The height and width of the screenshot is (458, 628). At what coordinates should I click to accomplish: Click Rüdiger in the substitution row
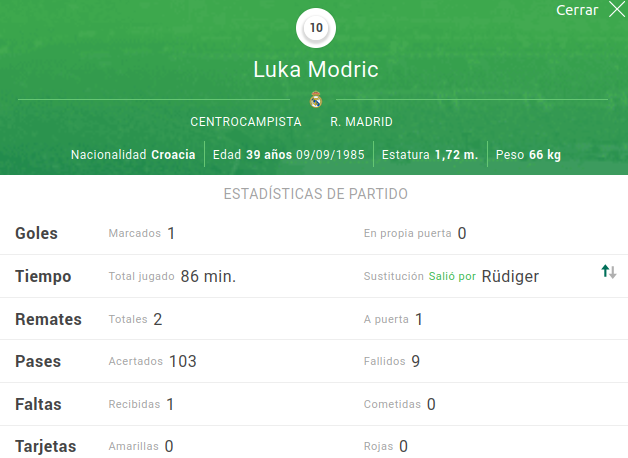coord(510,276)
